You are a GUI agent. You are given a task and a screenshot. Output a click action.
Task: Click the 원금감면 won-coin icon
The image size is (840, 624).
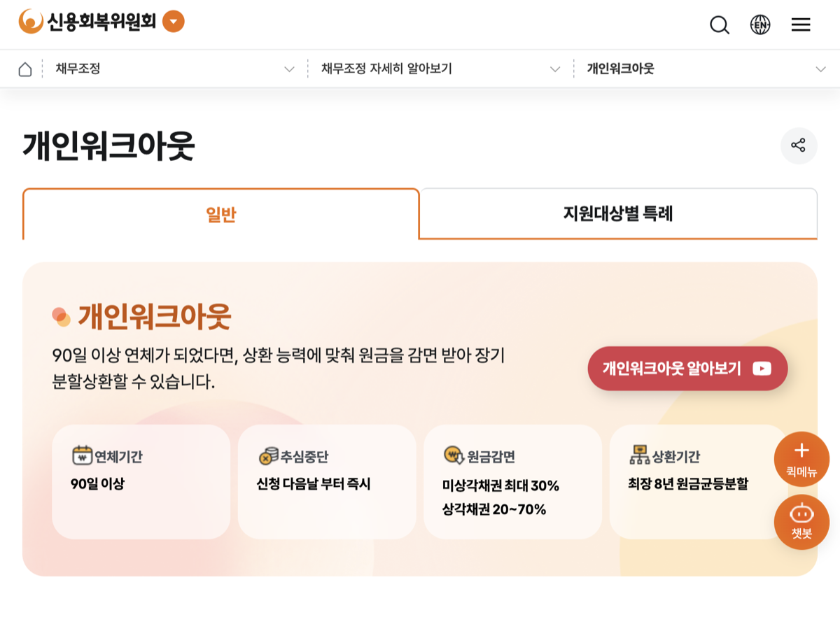point(454,455)
